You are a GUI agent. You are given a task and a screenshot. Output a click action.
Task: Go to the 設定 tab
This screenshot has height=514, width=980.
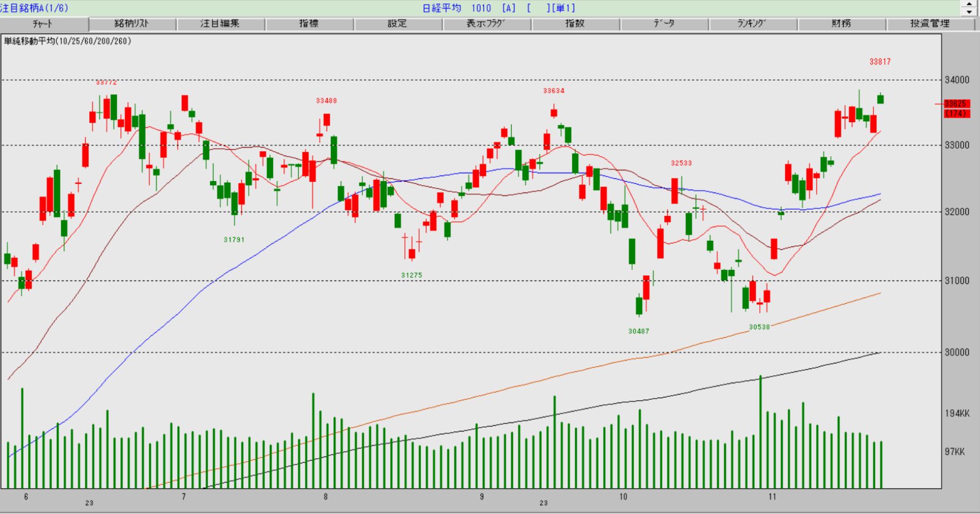(398, 24)
